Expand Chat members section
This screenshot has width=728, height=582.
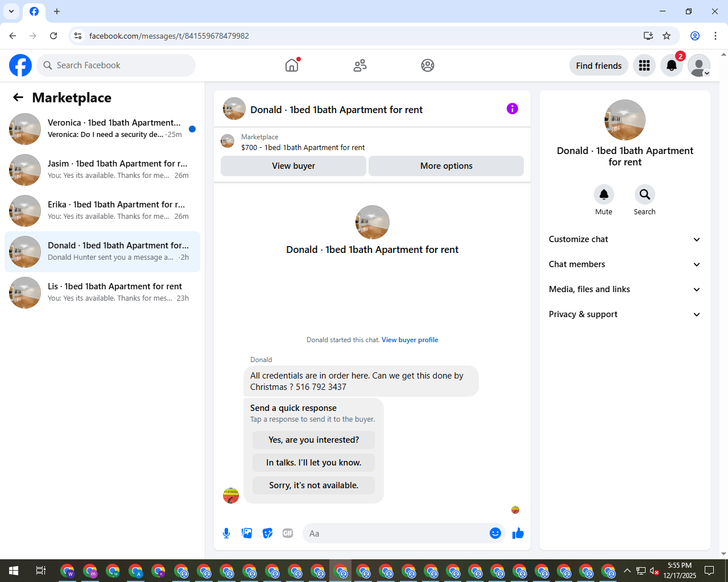pos(625,264)
